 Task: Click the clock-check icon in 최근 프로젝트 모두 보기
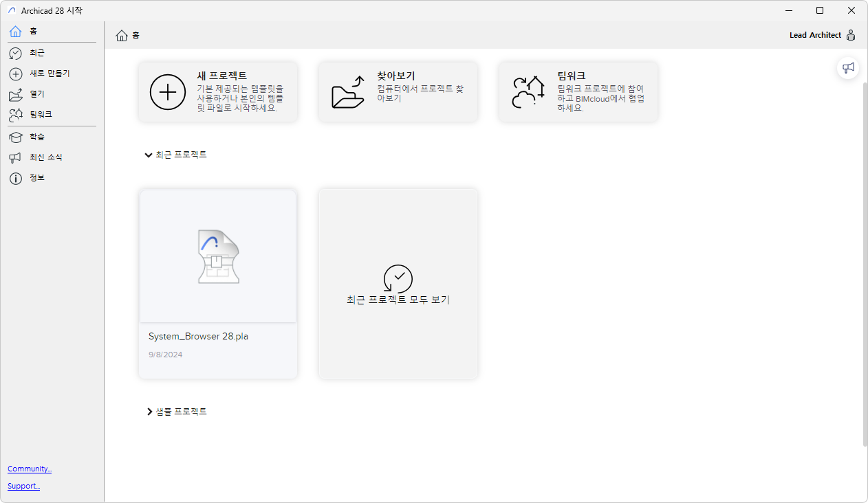[398, 279]
